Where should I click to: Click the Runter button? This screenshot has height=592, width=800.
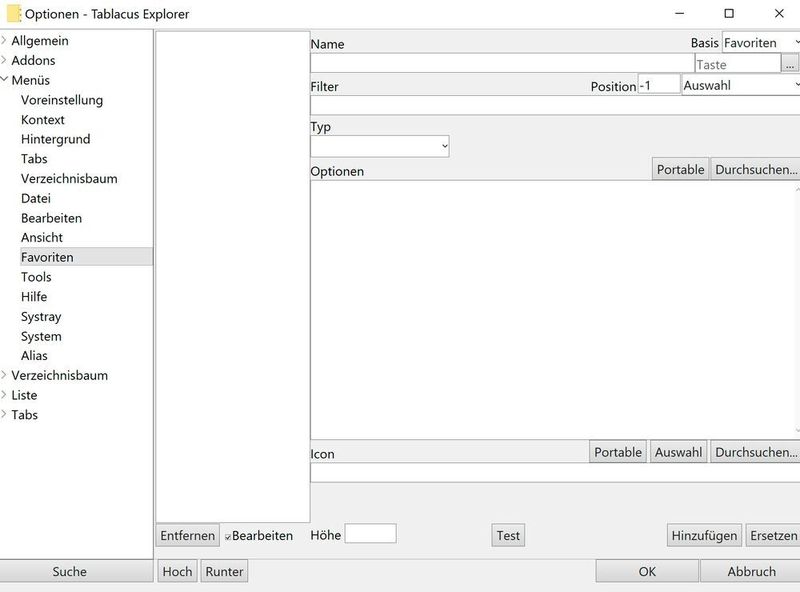224,572
